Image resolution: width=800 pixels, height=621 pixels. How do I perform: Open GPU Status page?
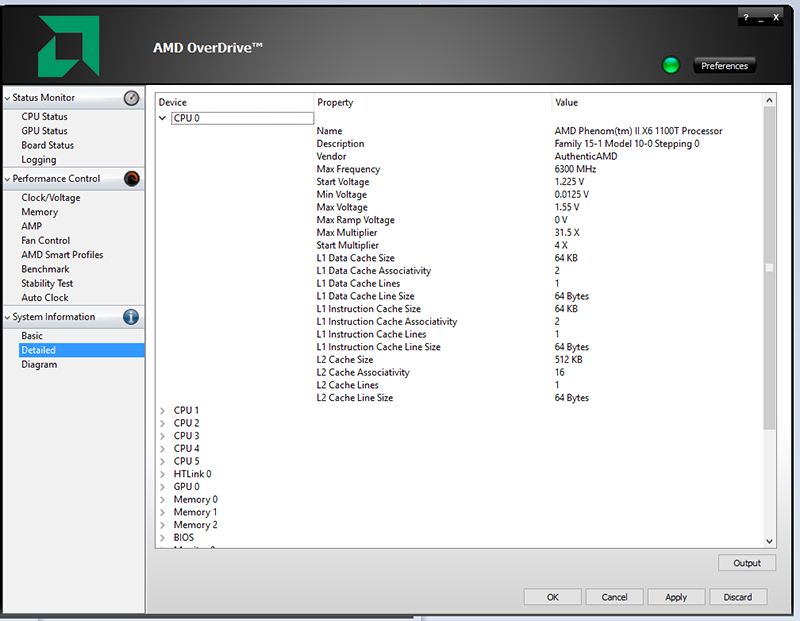tap(44, 131)
